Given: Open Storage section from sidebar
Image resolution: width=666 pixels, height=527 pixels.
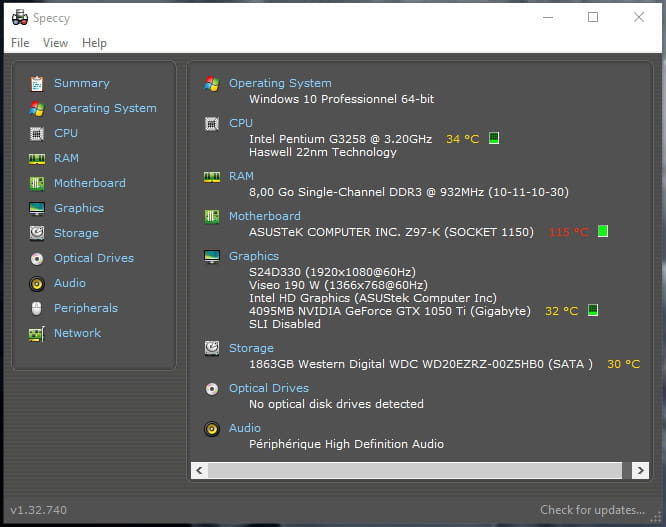Looking at the screenshot, I should pos(76,233).
